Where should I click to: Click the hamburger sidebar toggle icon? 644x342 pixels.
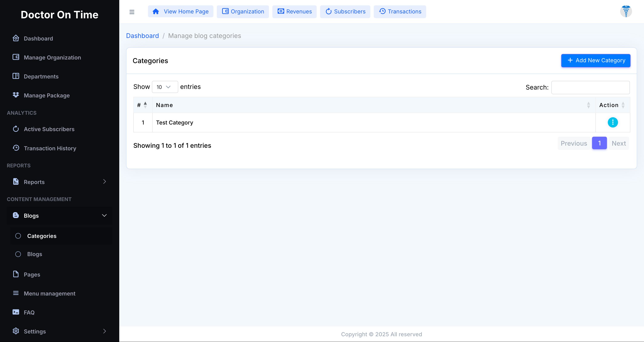tap(132, 12)
